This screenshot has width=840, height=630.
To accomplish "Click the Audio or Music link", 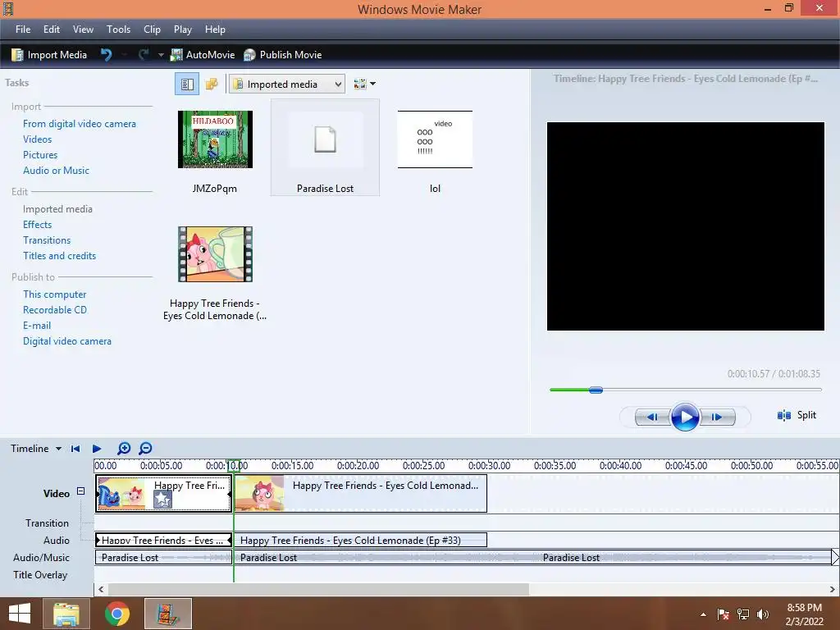I will [57, 171].
